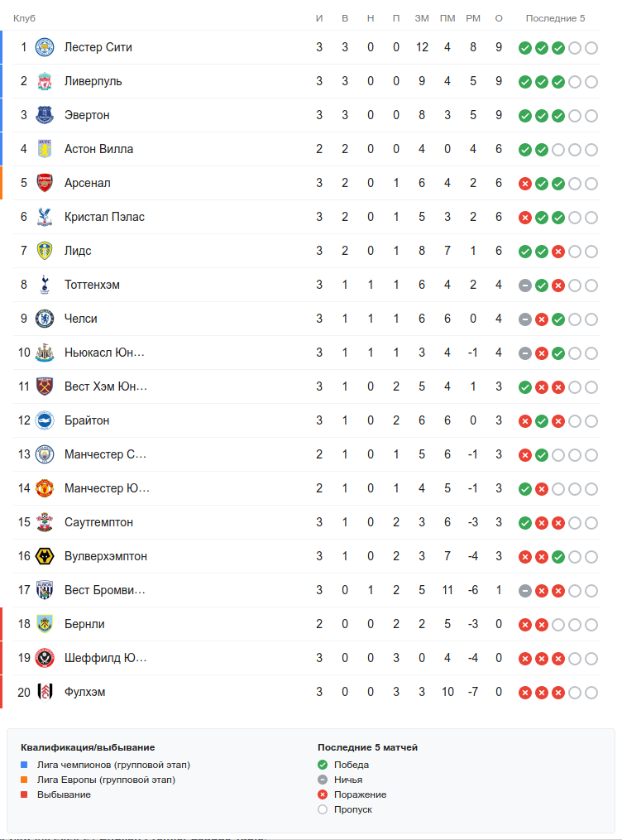Open the Кристал Пэлас team link
Screen dimensions: 622x840
coord(104,217)
